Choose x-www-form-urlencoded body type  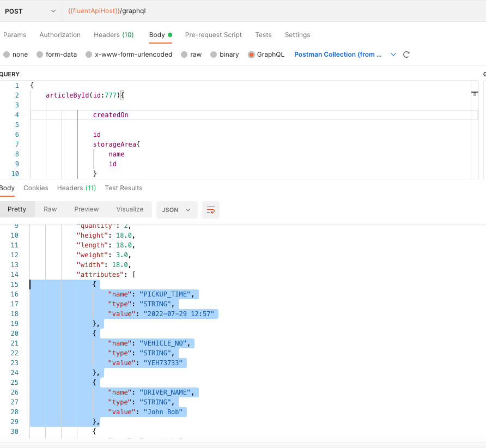click(89, 55)
